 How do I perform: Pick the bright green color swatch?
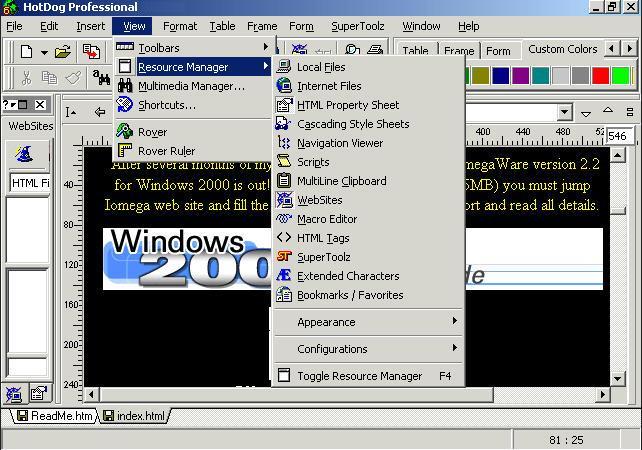tap(620, 76)
